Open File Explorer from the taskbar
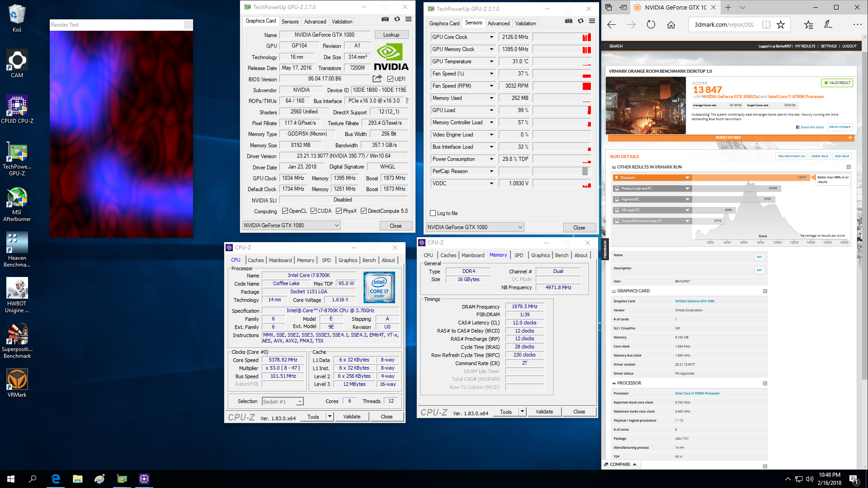Viewport: 868px width, 488px height. [78, 479]
